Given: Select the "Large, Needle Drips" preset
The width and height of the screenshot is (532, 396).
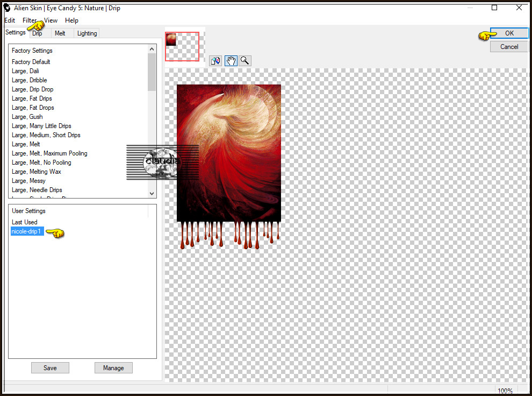Looking at the screenshot, I should [37, 190].
